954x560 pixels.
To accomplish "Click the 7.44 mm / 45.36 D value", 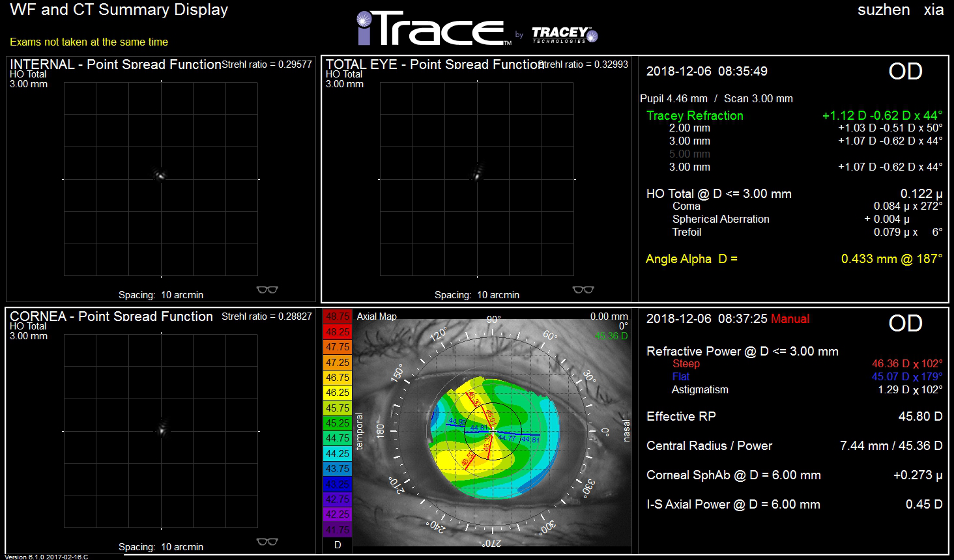I will click(x=891, y=445).
